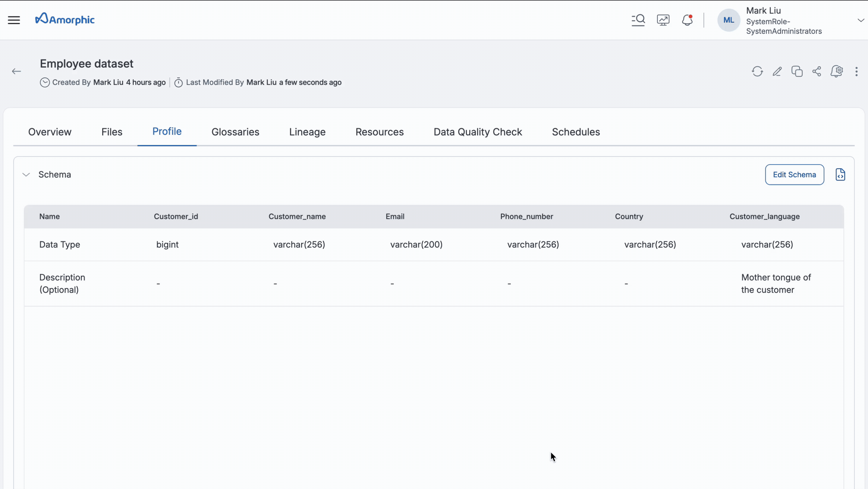Open the monitoring dashboard icon
The image size is (868, 489).
tap(663, 20)
